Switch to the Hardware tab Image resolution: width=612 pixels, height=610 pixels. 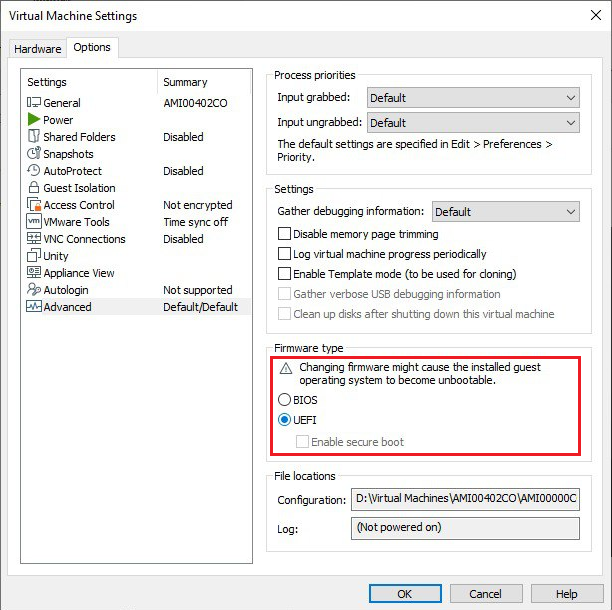tap(37, 49)
